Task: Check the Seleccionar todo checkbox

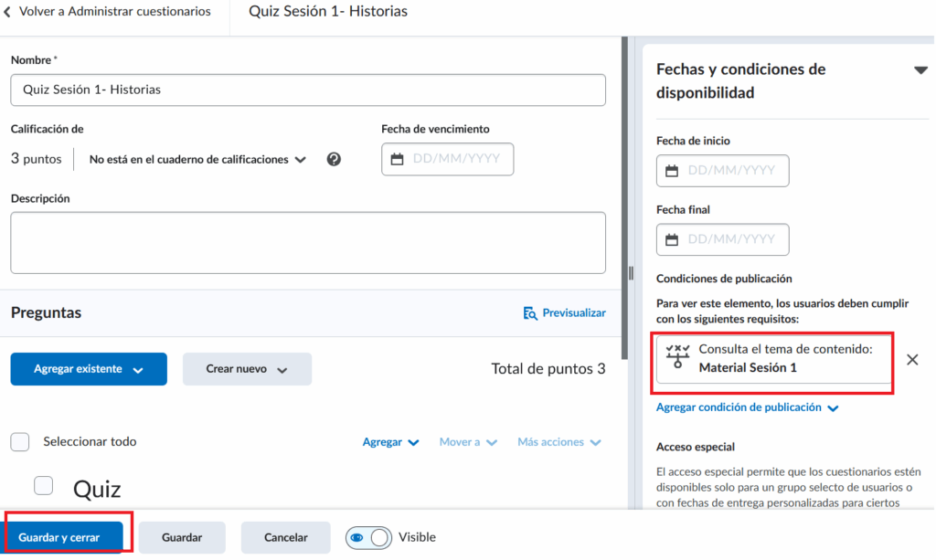Action: 20,442
